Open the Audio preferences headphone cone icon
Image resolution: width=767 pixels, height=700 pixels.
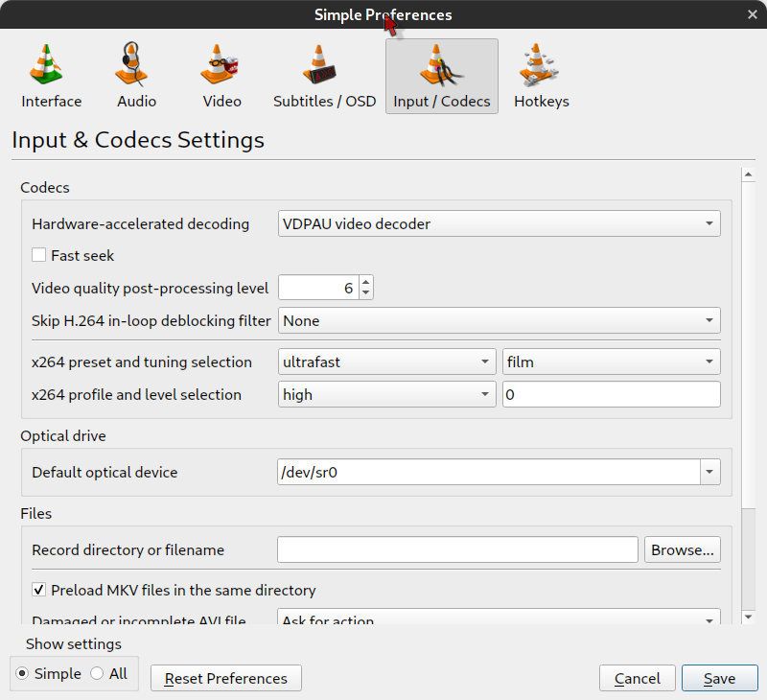(131, 64)
